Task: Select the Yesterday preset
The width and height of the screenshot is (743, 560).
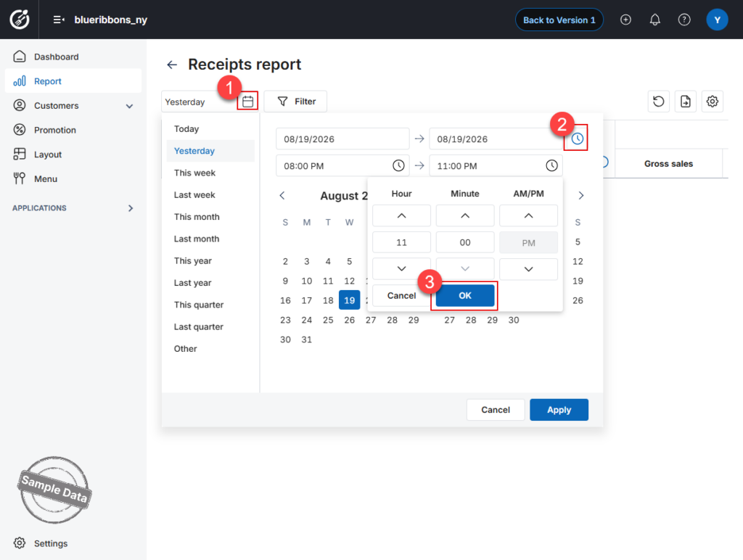Action: pyautogui.click(x=210, y=151)
